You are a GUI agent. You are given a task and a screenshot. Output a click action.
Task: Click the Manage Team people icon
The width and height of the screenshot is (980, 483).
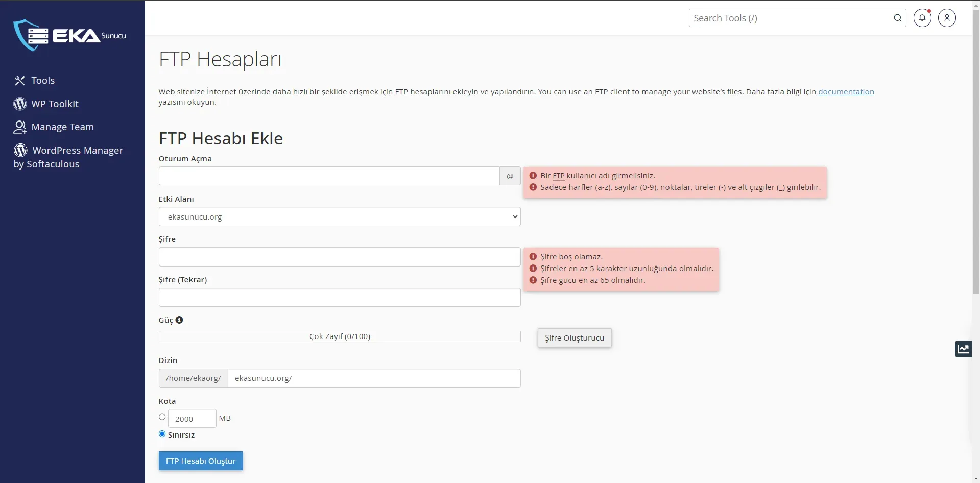[19, 127]
